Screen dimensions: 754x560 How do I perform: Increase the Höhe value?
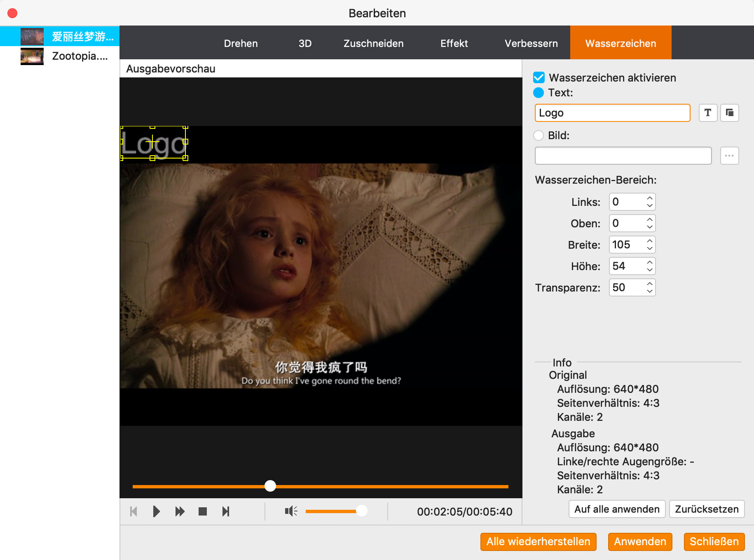tap(650, 262)
